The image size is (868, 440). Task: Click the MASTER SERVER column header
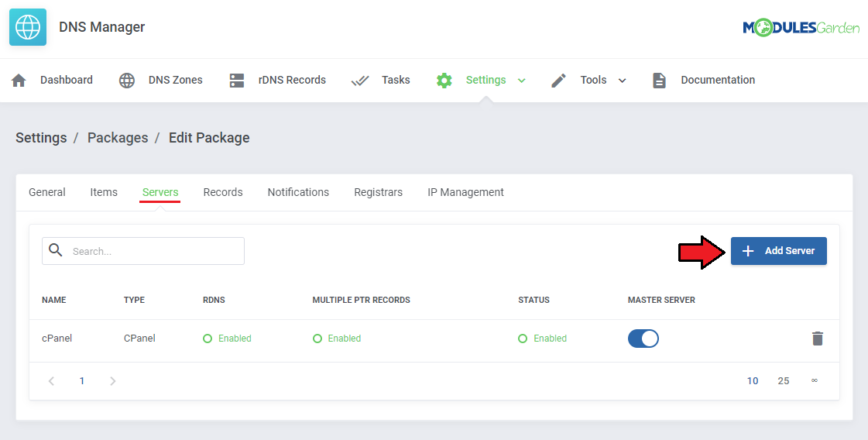(661, 300)
